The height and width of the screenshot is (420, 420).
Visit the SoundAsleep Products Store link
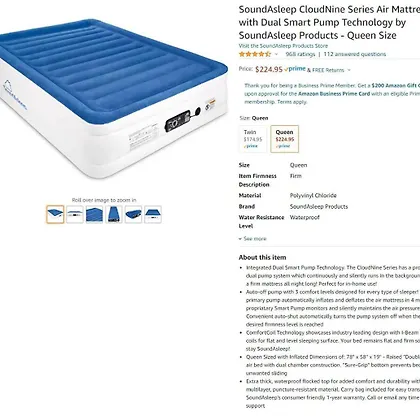[x=283, y=46]
